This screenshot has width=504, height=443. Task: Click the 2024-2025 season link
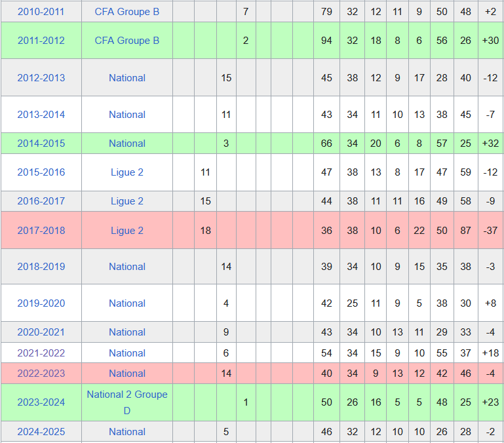[x=41, y=432]
